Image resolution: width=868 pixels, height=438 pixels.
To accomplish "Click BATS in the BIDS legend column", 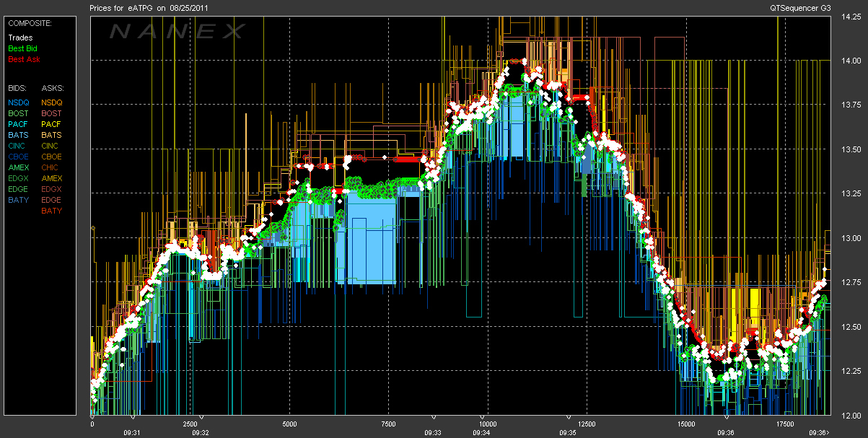I will tap(18, 135).
